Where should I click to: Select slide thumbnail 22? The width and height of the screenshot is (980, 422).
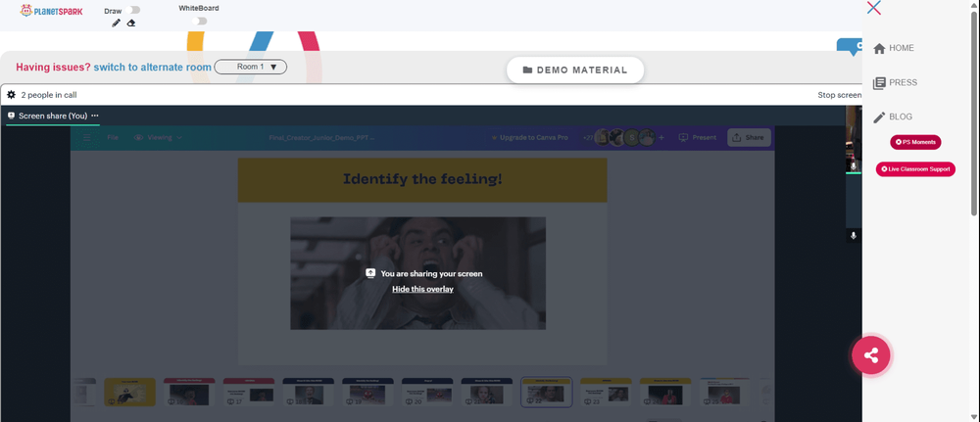point(546,392)
